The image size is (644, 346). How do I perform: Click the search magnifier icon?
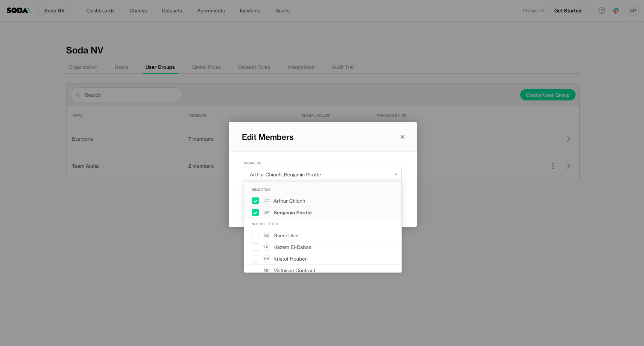(78, 95)
